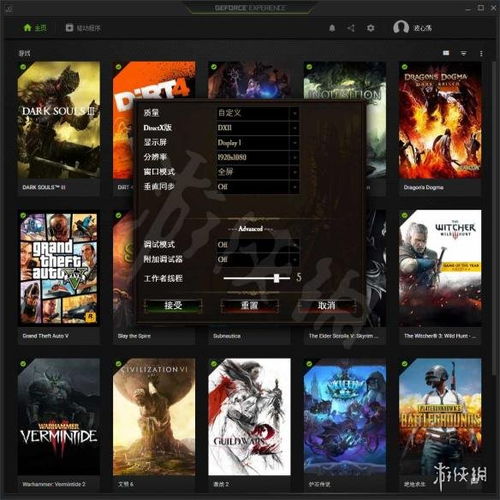Switch to the drivers tab
Image resolution: width=500 pixels, height=500 pixels.
coord(83,28)
